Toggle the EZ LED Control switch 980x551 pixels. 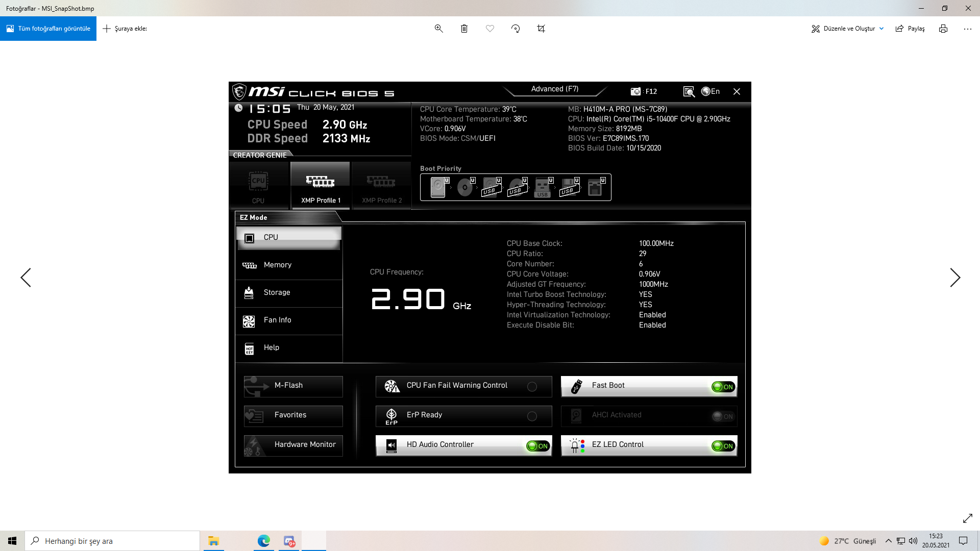[723, 446]
